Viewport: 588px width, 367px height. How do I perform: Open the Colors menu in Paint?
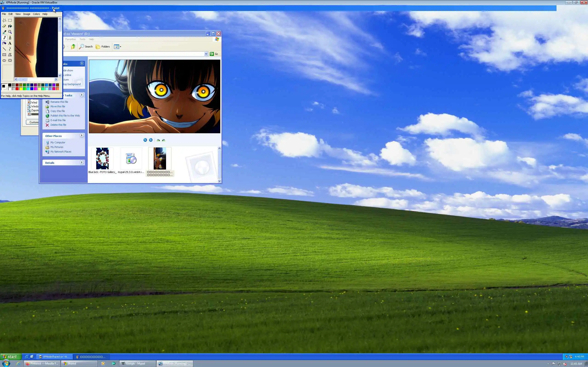coord(36,14)
